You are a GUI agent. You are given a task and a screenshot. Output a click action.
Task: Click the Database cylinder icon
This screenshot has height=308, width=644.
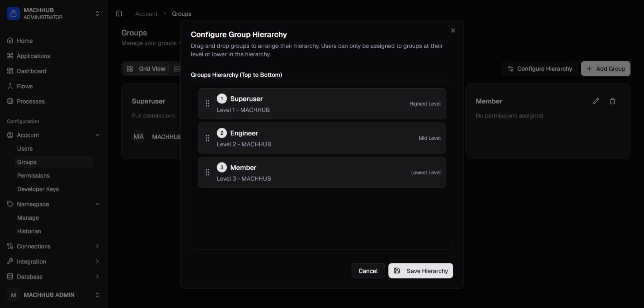pos(10,277)
